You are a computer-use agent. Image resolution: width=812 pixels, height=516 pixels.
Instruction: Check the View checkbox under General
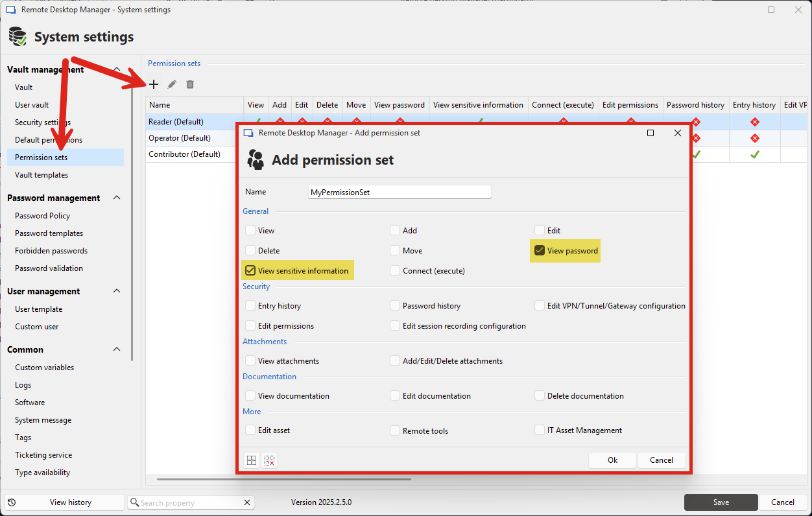pyautogui.click(x=250, y=231)
